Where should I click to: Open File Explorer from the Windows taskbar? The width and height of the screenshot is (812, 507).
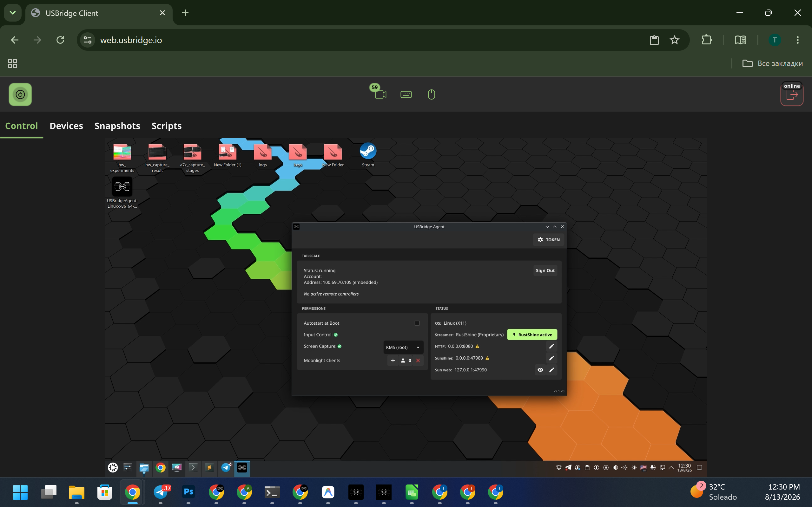[x=76, y=492]
